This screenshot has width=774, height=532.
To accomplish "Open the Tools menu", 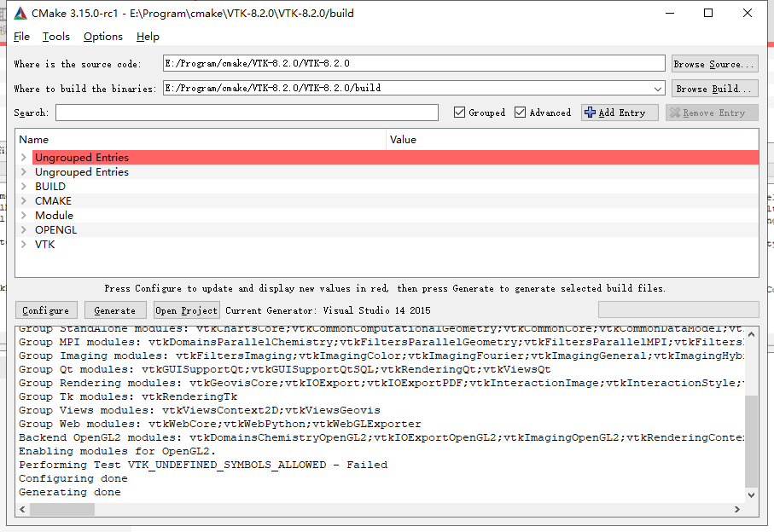I will pyautogui.click(x=55, y=37).
